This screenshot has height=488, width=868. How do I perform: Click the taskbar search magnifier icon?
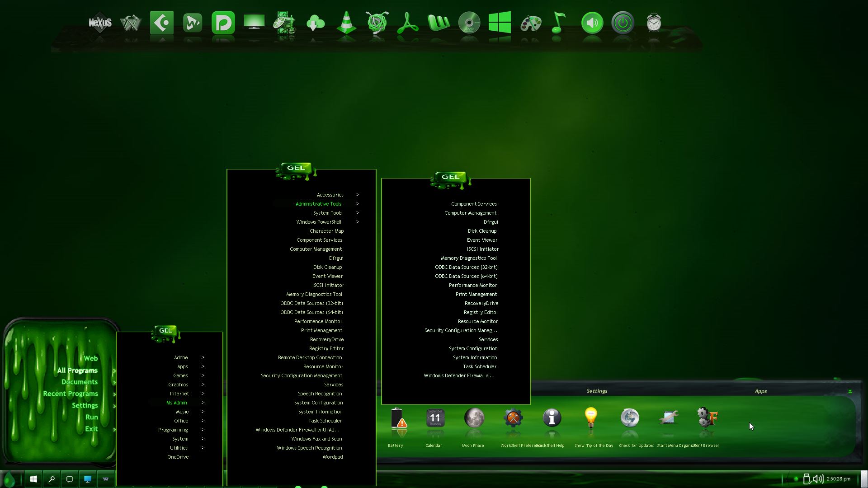tap(52, 479)
